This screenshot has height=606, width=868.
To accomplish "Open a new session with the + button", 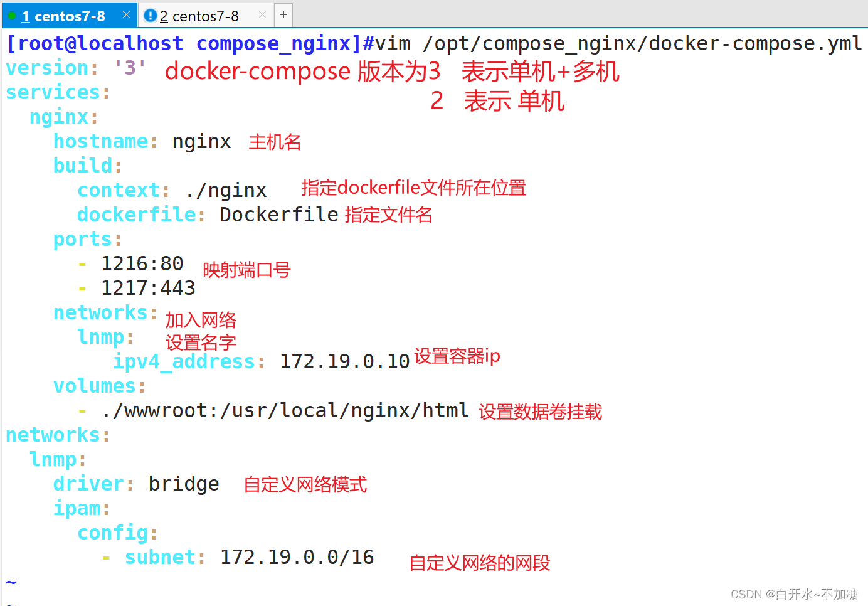I will [283, 14].
